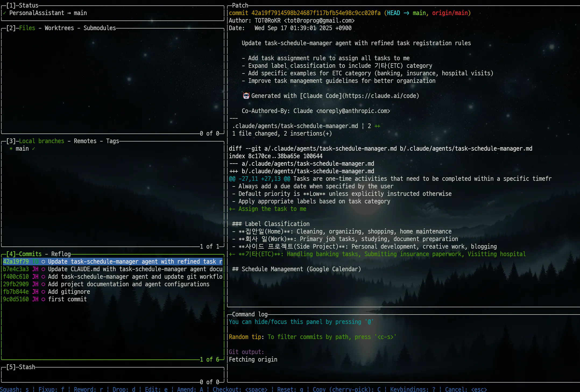This screenshot has width=580, height=392.
Task: Click the graph circle of commit 9c0d5160
Action: tap(43, 299)
